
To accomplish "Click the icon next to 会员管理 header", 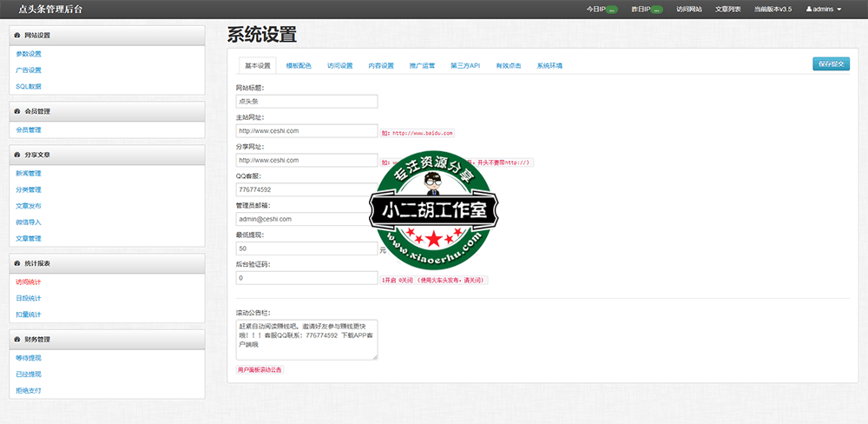I will tap(17, 111).
